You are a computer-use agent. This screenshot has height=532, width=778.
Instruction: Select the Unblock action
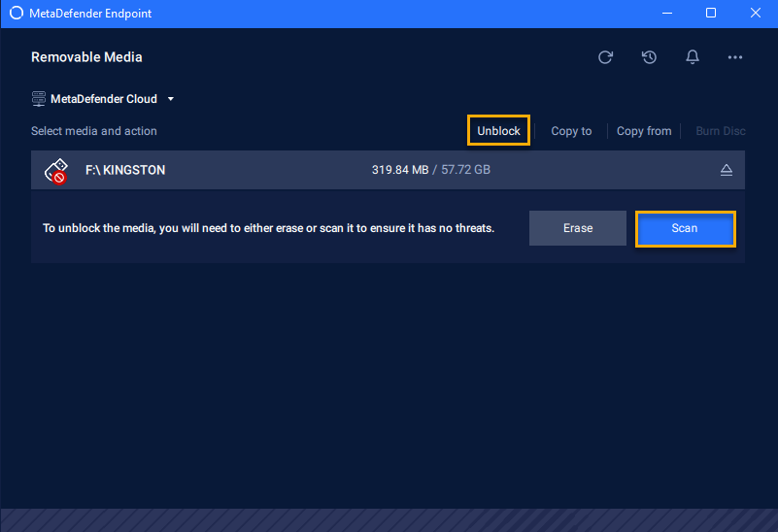[498, 130]
